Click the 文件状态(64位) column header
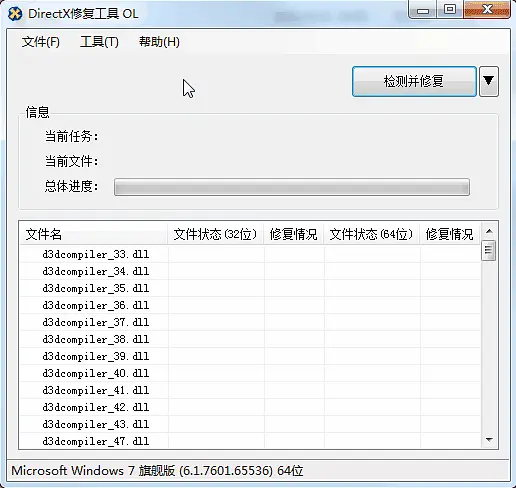This screenshot has width=516, height=488. 371,234
